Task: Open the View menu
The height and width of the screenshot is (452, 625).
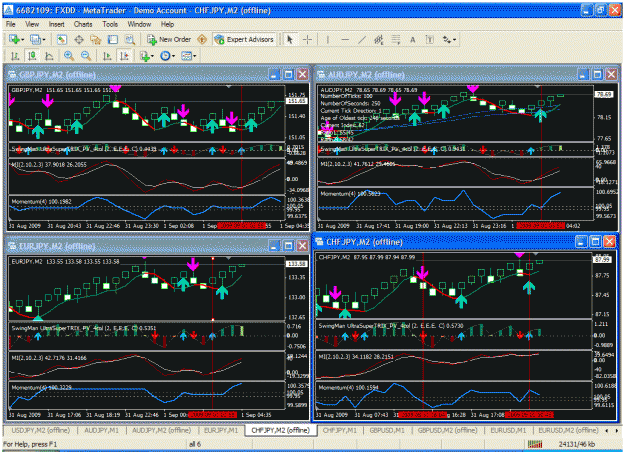Action: coord(32,24)
